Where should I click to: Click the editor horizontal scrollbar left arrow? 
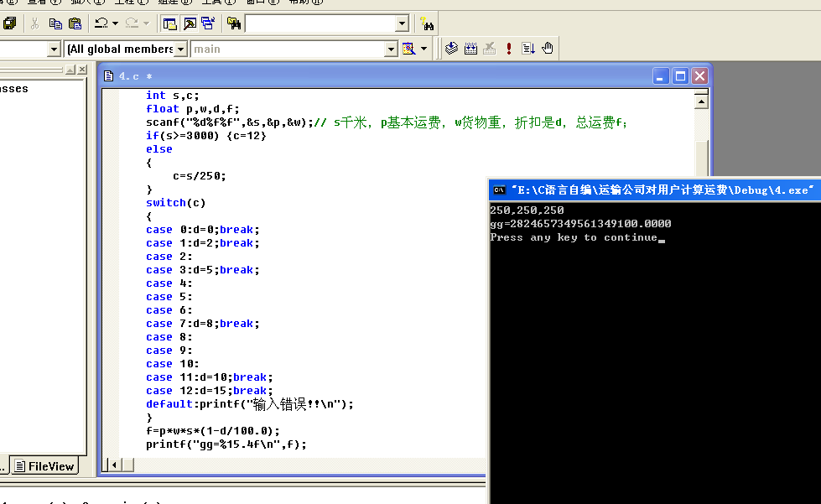(x=114, y=465)
